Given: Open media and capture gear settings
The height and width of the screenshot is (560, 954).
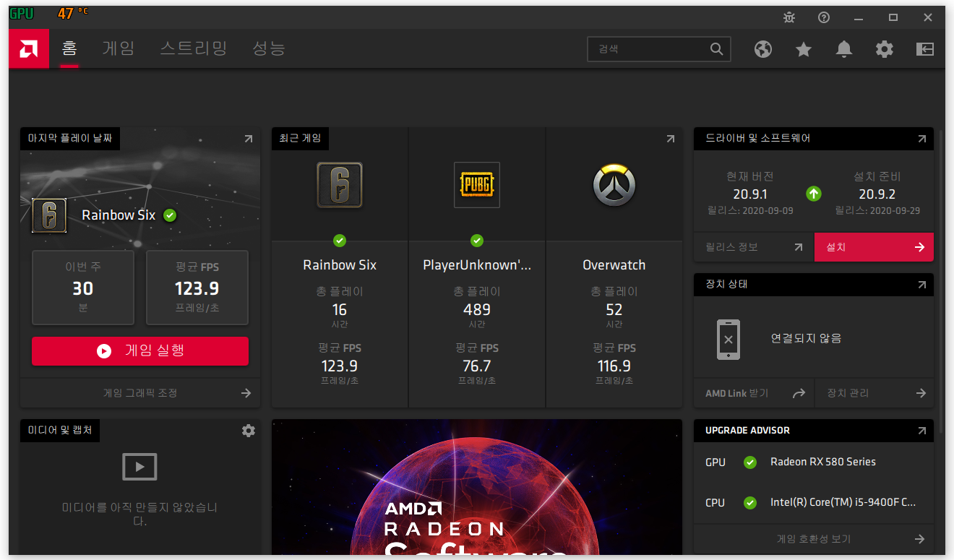Looking at the screenshot, I should 249,431.
